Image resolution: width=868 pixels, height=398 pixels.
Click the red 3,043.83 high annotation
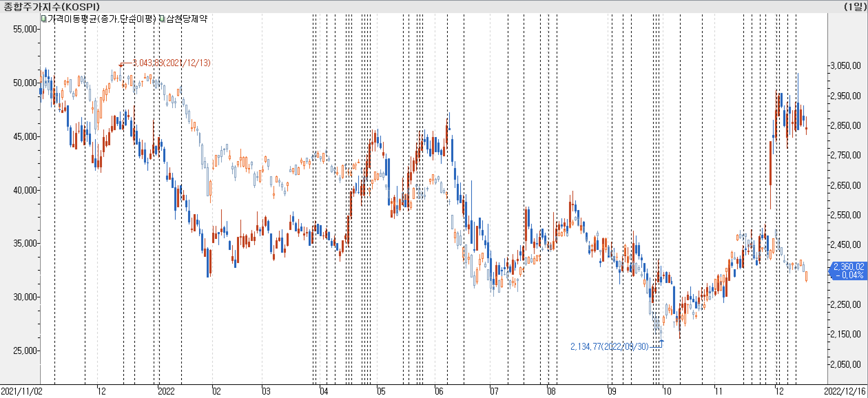click(x=172, y=63)
